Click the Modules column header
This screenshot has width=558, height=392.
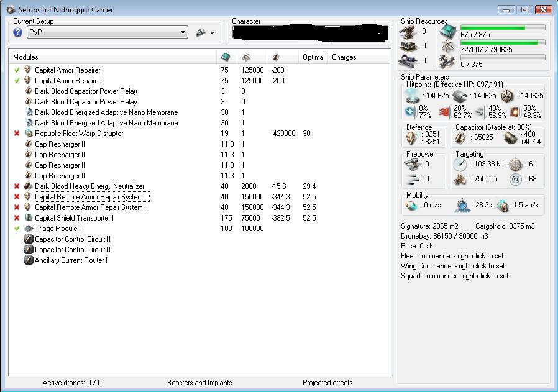click(x=25, y=57)
